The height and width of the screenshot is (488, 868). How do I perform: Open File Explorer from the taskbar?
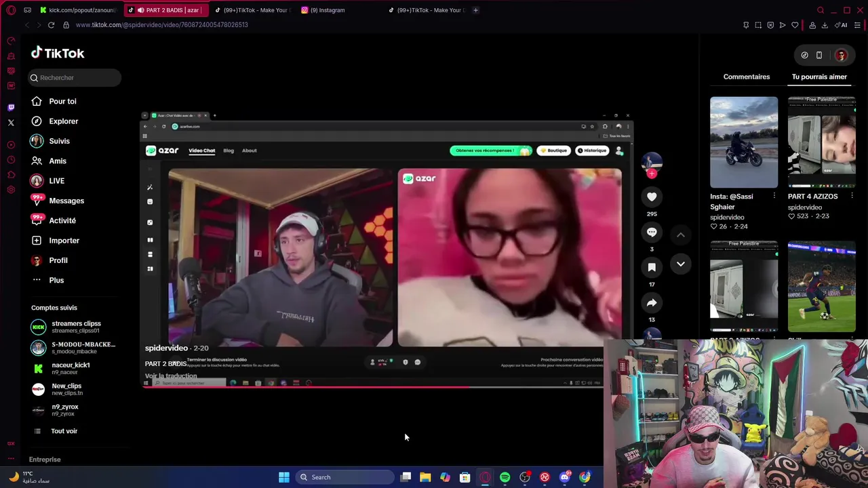pos(425,477)
